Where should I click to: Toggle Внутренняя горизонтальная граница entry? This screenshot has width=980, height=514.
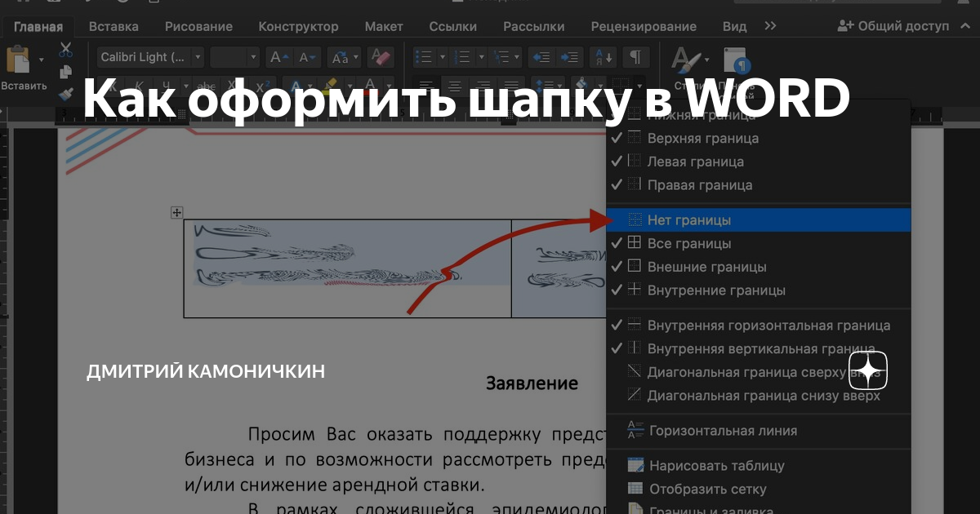pyautogui.click(x=759, y=326)
